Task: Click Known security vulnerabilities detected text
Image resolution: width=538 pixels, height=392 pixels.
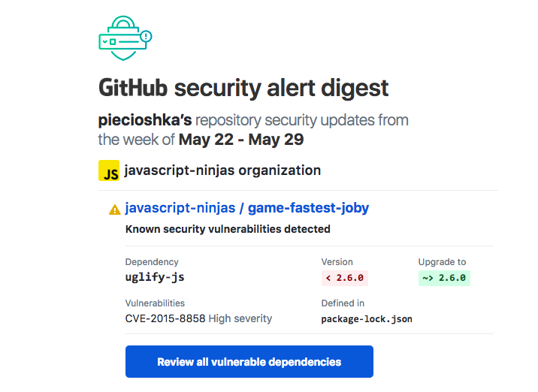Action: point(228,229)
